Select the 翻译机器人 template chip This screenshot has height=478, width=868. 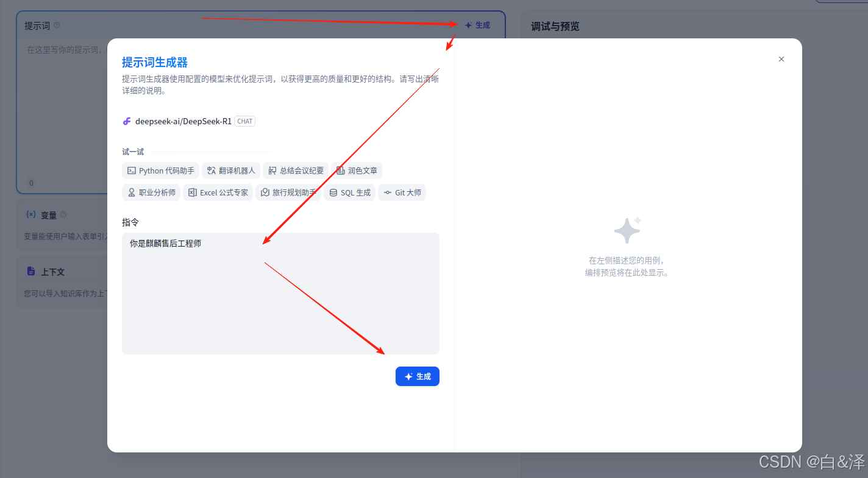click(x=231, y=170)
